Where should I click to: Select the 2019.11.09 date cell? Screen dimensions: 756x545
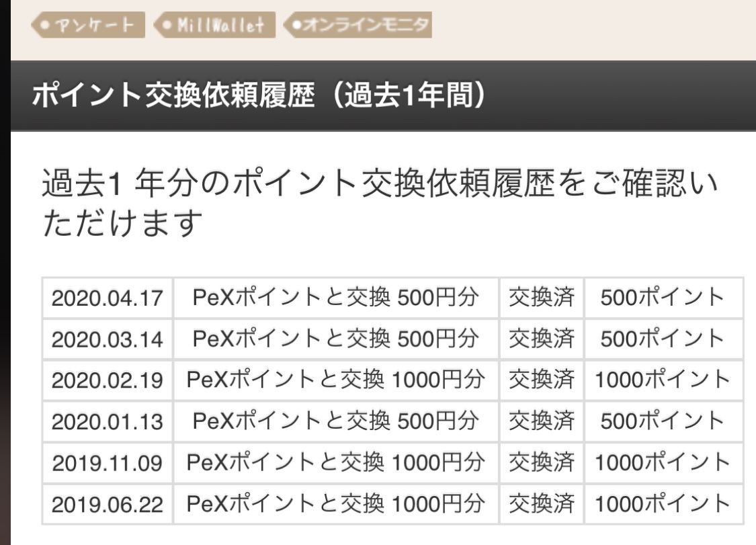click(x=108, y=463)
